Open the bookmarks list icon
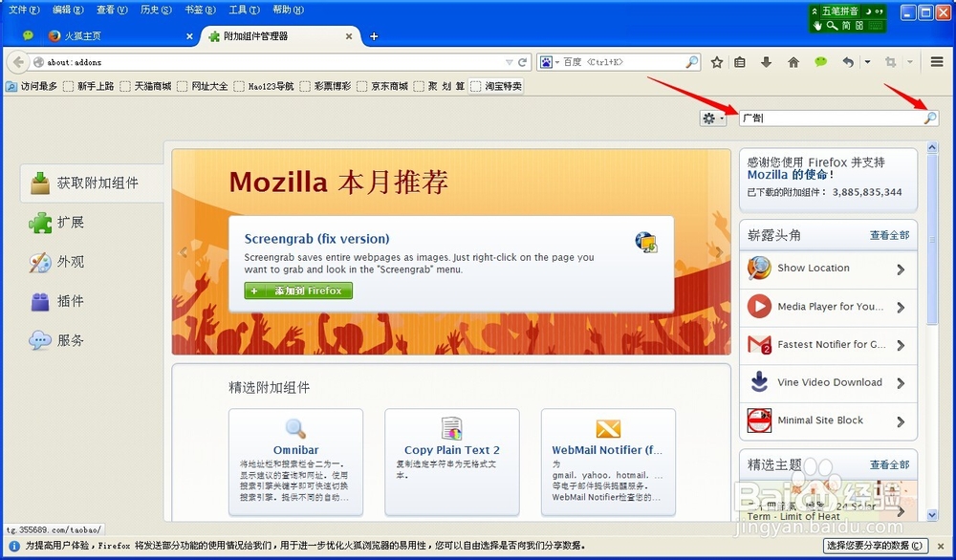Screen dimensions: 956x560 click(740, 62)
